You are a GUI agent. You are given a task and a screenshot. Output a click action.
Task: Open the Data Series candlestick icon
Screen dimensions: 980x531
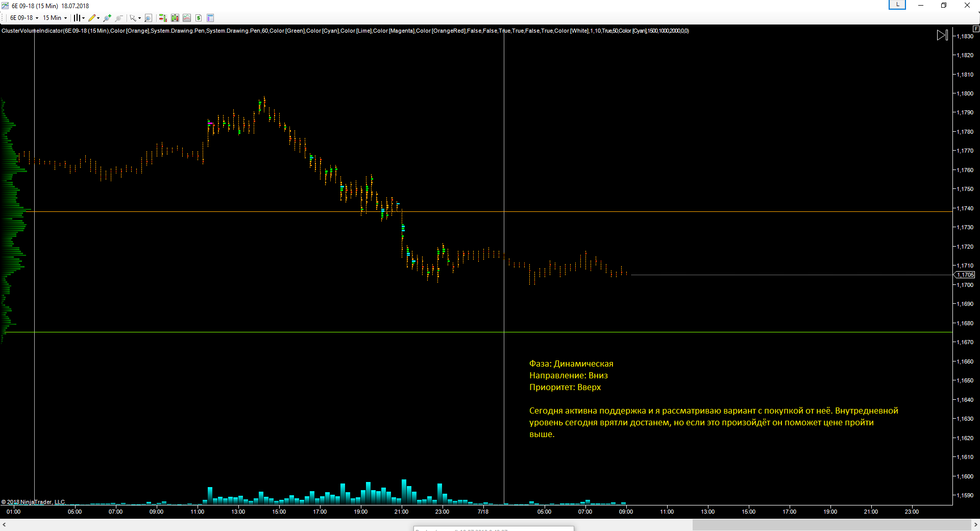[175, 18]
